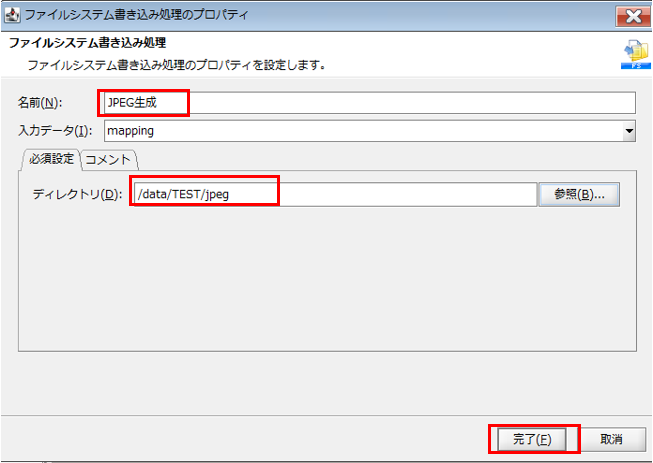Click the ディレクトリ path input field

(335, 194)
